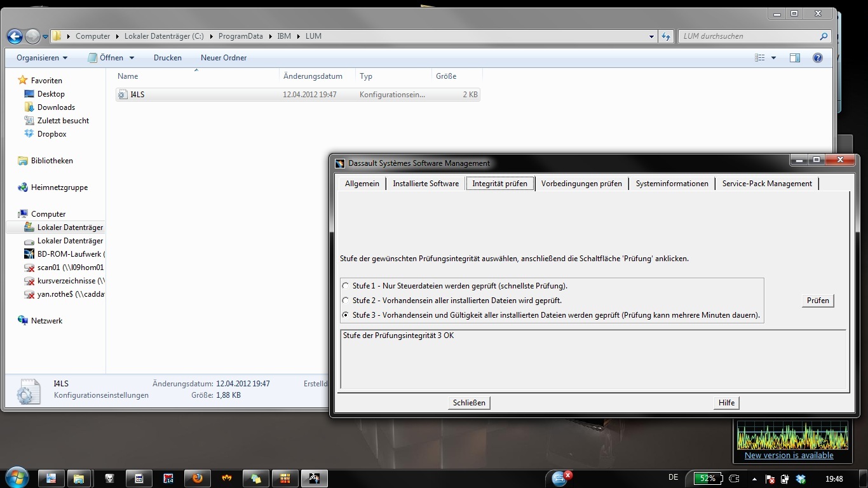868x488 pixels.
Task: Switch to the Systeminformationen tab
Action: tap(672, 184)
